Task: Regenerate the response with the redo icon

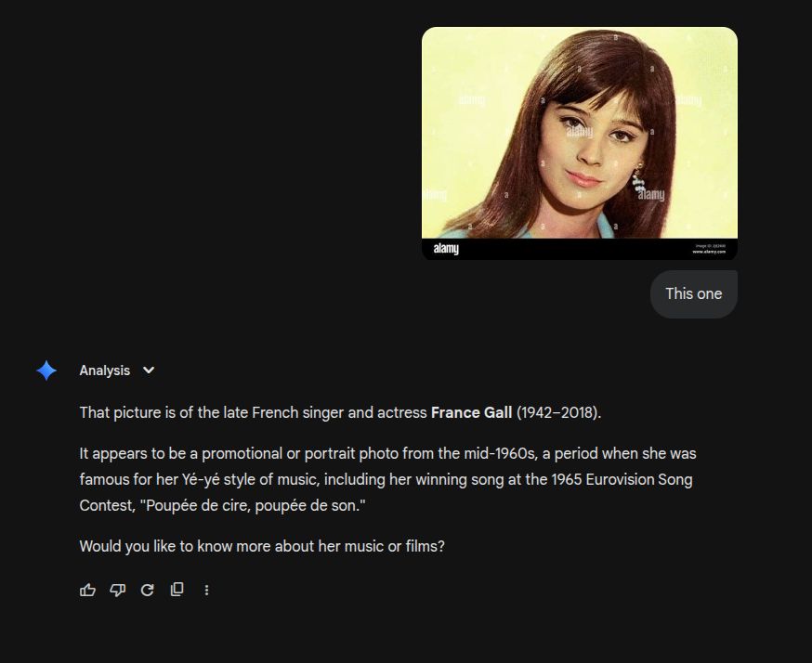Action: [147, 590]
